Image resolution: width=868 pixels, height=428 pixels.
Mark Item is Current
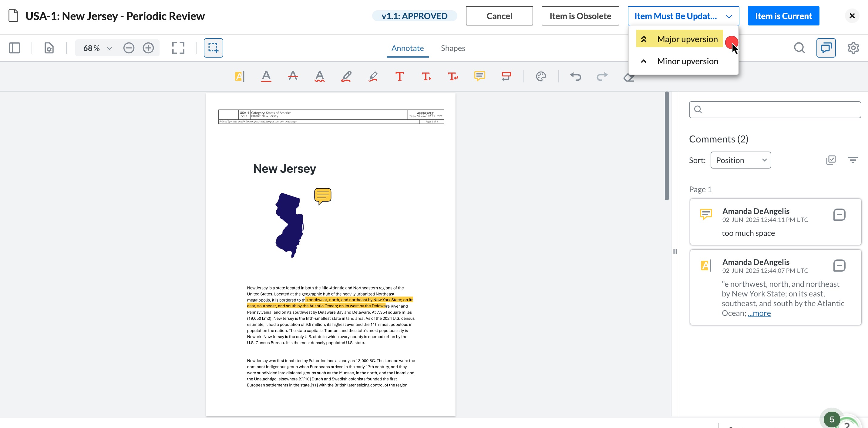(783, 16)
